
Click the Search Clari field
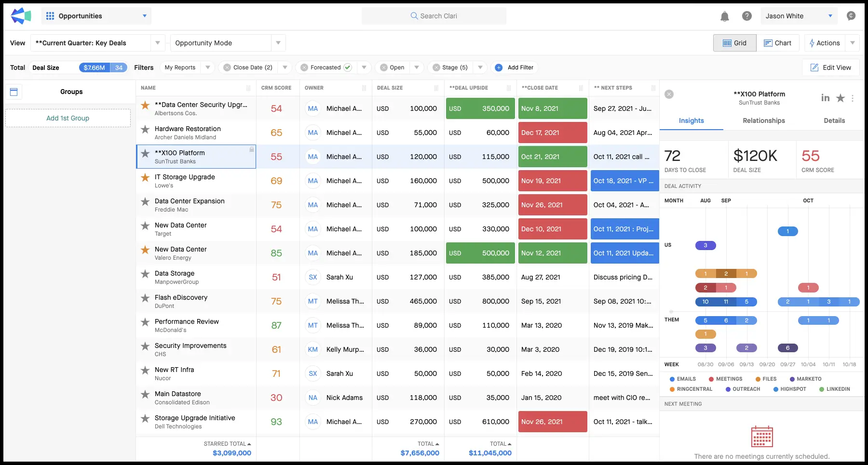[x=434, y=16]
